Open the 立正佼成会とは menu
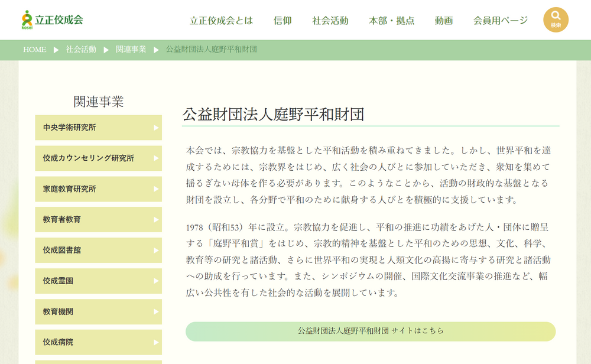The width and height of the screenshot is (591, 364). point(221,21)
